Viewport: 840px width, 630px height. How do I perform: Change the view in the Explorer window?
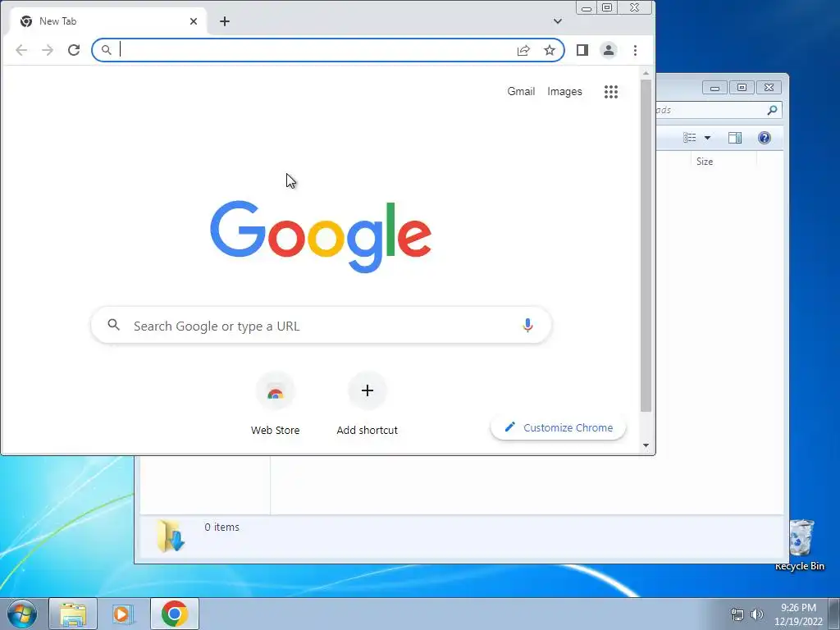(689, 138)
